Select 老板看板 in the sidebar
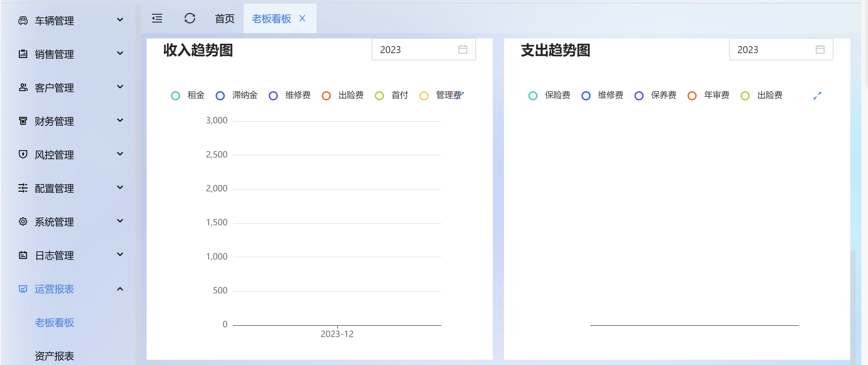The image size is (868, 365). point(54,322)
